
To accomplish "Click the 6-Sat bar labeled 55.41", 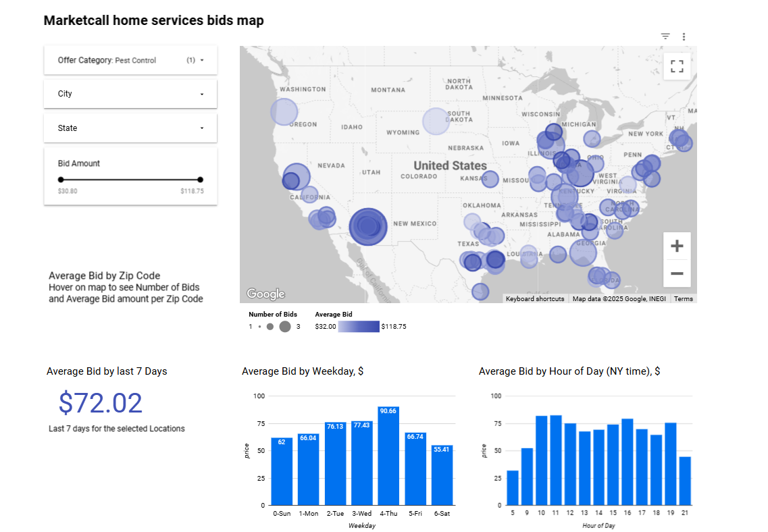I will 442,475.
